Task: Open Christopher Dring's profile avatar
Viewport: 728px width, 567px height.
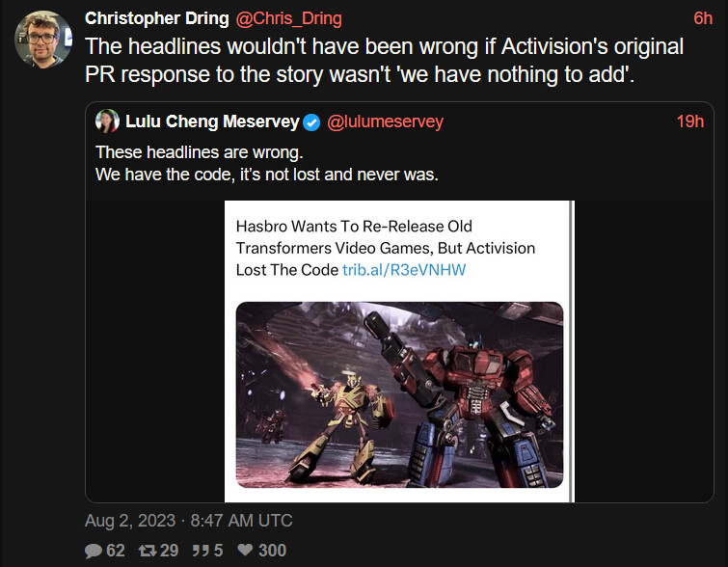Action: (x=43, y=40)
